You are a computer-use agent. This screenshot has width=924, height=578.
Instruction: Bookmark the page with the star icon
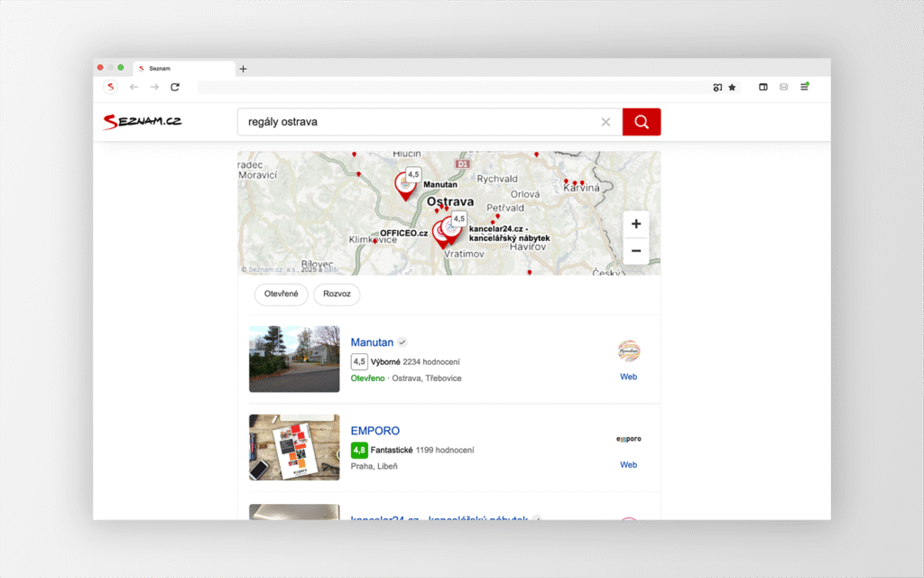coord(732,88)
